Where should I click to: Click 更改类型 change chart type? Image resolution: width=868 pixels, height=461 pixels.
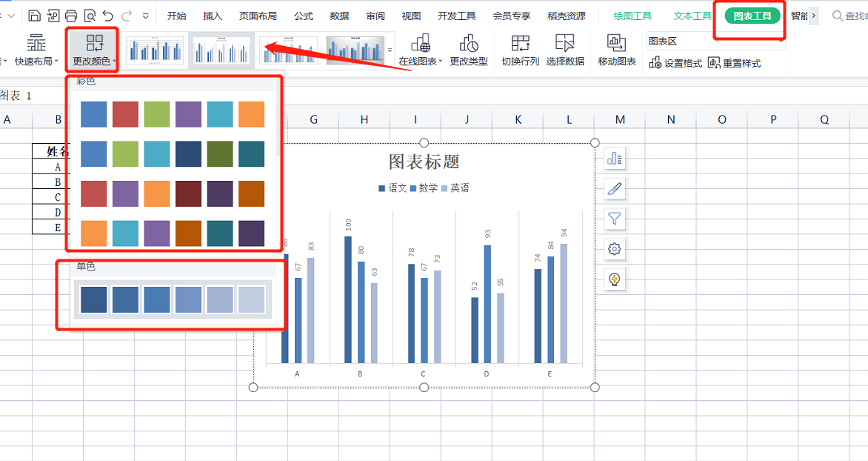(x=468, y=50)
